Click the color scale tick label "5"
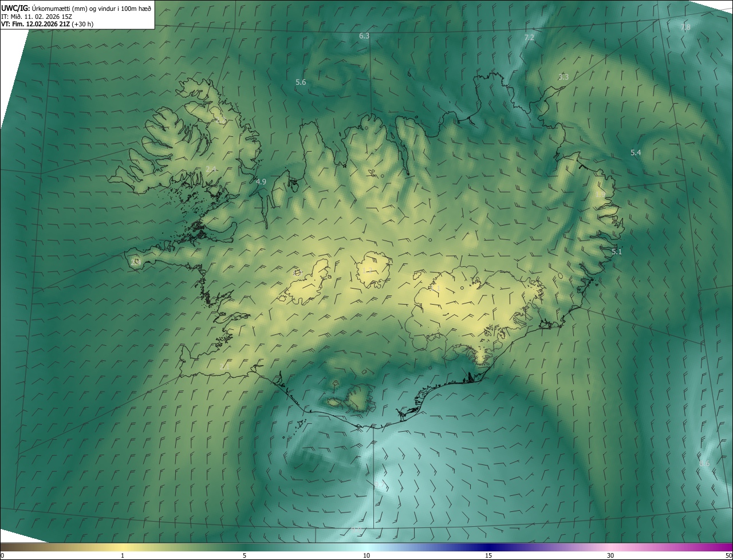The image size is (733, 560). (245, 555)
